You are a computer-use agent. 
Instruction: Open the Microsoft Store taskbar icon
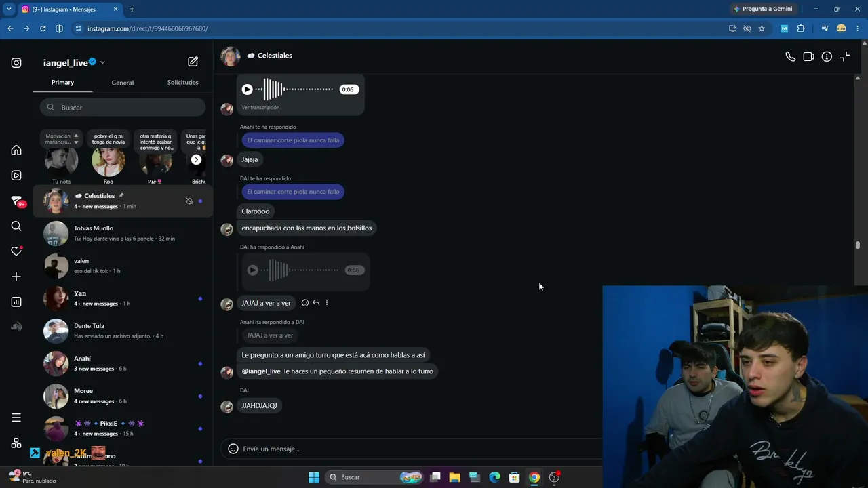pyautogui.click(x=514, y=477)
